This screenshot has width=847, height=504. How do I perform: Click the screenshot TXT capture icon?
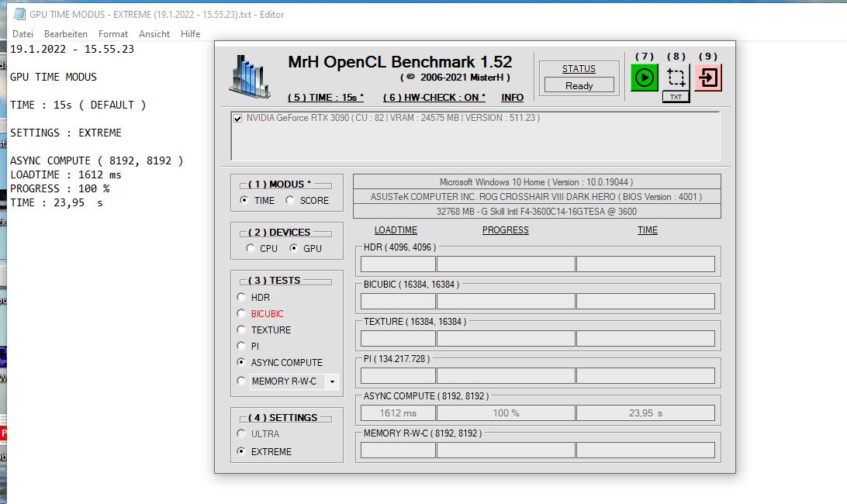(676, 78)
